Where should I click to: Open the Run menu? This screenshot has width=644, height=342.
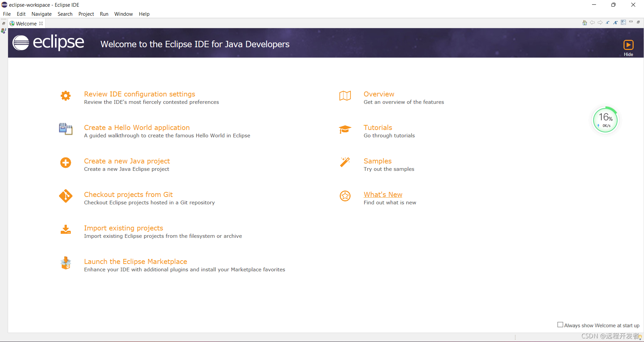tap(104, 14)
